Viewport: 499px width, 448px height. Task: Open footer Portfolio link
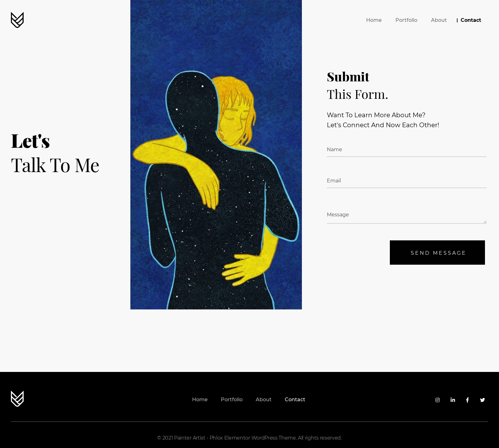click(x=231, y=399)
